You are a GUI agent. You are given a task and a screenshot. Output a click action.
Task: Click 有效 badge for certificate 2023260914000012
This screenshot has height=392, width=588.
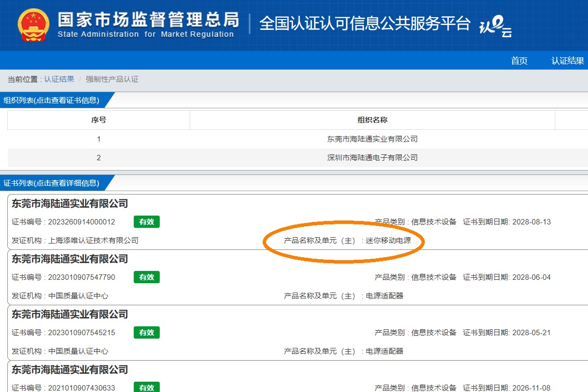point(147,222)
